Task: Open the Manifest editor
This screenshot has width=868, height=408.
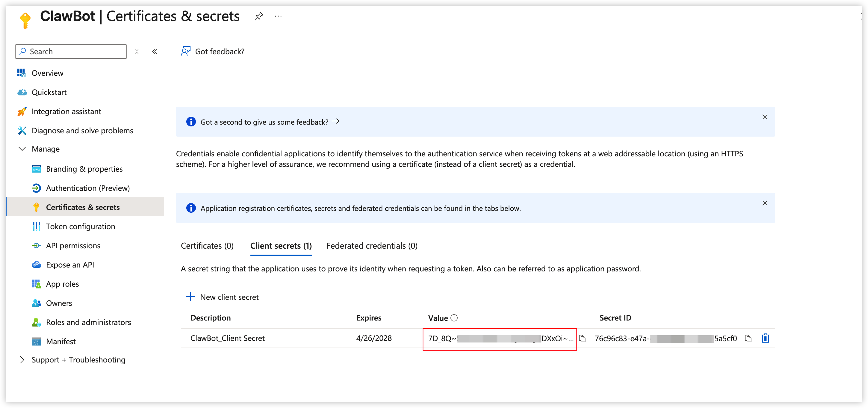Action: click(x=61, y=341)
